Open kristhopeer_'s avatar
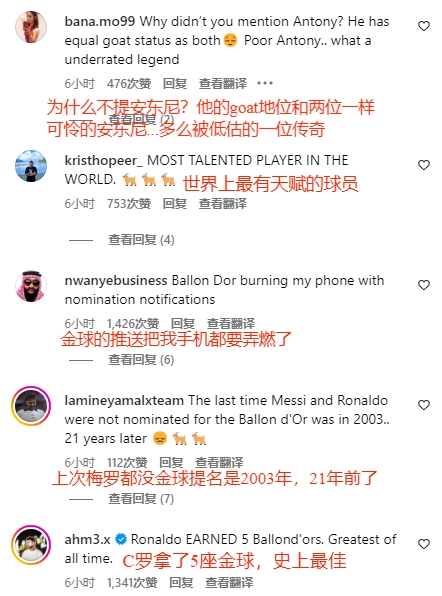This screenshot has height=596, width=442. pyautogui.click(x=31, y=166)
